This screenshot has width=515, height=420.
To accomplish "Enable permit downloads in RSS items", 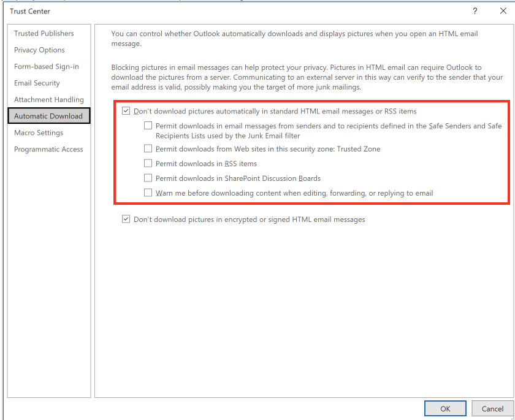I will click(148, 163).
